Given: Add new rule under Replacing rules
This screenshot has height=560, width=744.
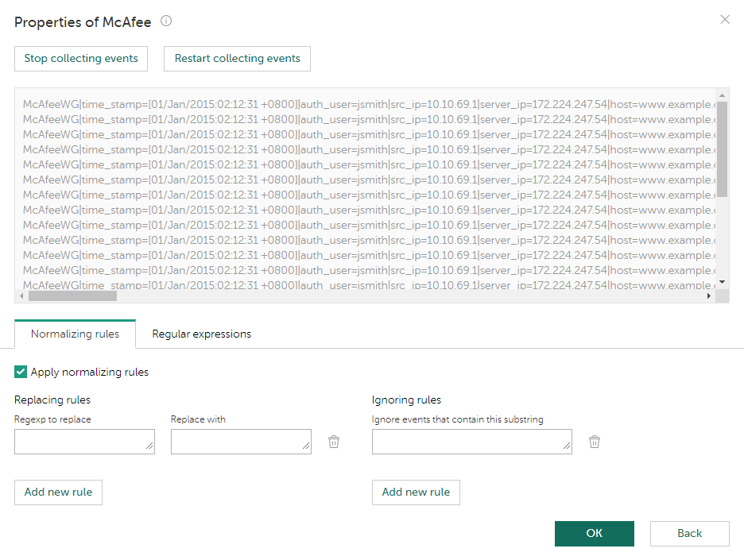Looking at the screenshot, I should click(x=58, y=492).
